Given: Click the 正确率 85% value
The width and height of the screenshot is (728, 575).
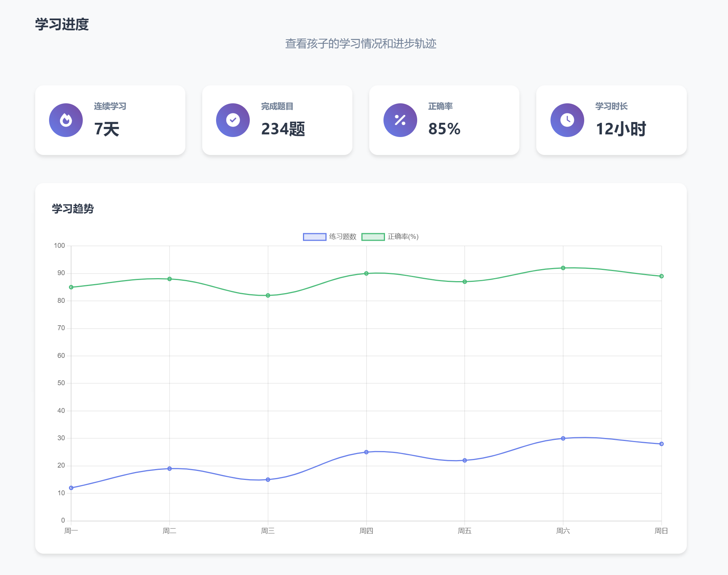Looking at the screenshot, I should (444, 129).
